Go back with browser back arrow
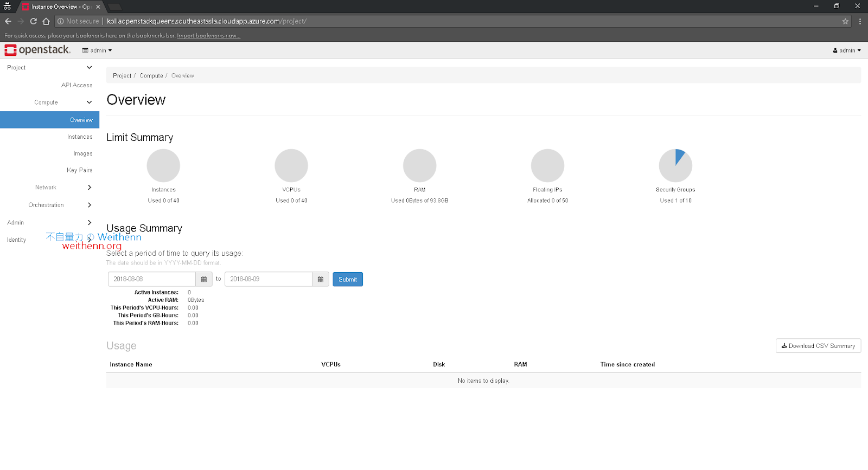The image size is (868, 470). click(x=8, y=21)
